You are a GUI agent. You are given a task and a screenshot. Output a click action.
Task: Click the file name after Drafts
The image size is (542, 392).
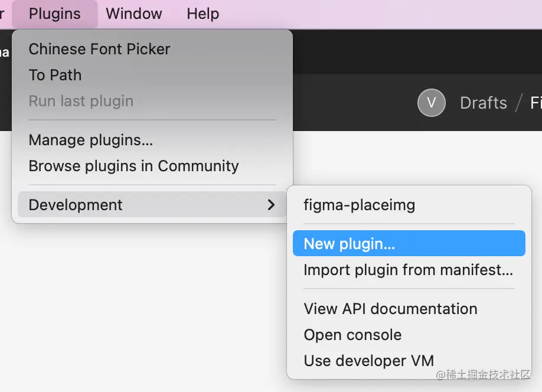click(x=536, y=103)
